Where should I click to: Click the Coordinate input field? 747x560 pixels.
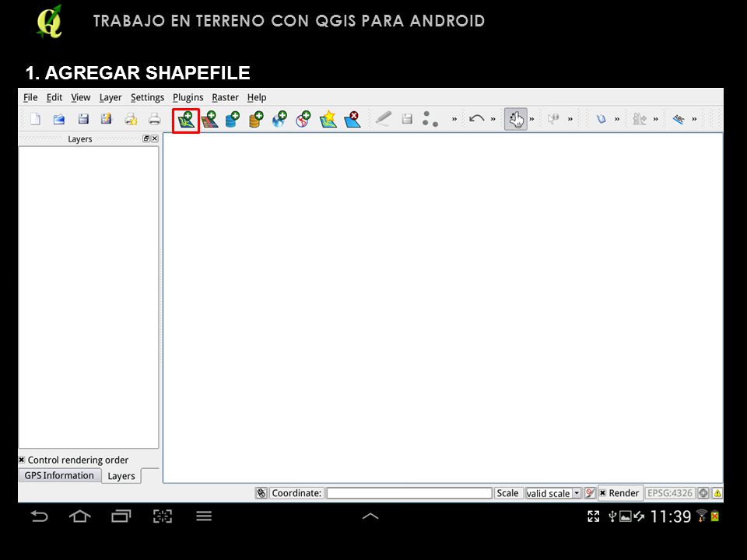[409, 493]
